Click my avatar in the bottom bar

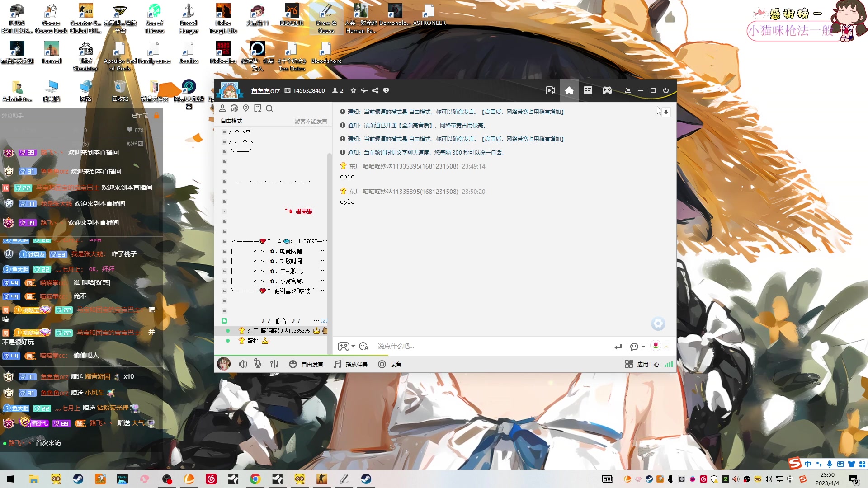(x=224, y=364)
